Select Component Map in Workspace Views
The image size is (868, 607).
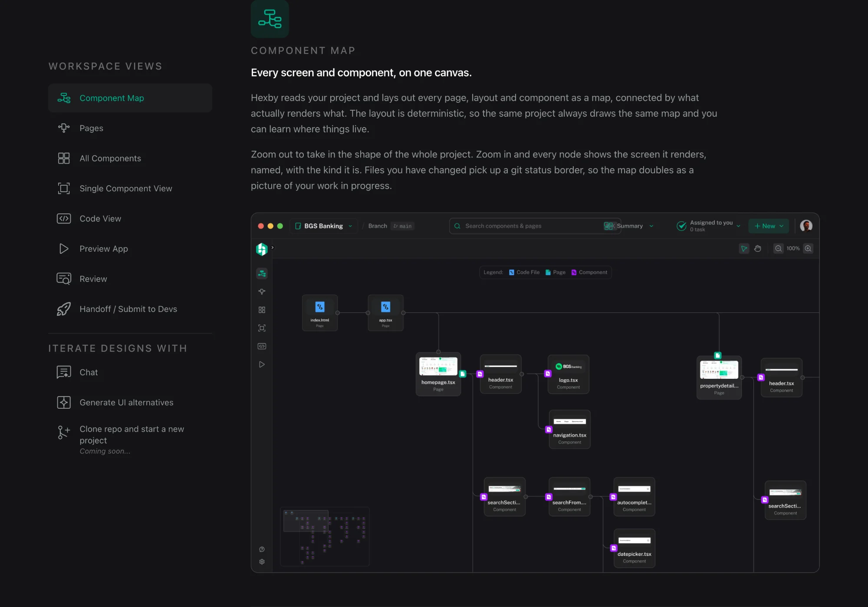point(130,98)
